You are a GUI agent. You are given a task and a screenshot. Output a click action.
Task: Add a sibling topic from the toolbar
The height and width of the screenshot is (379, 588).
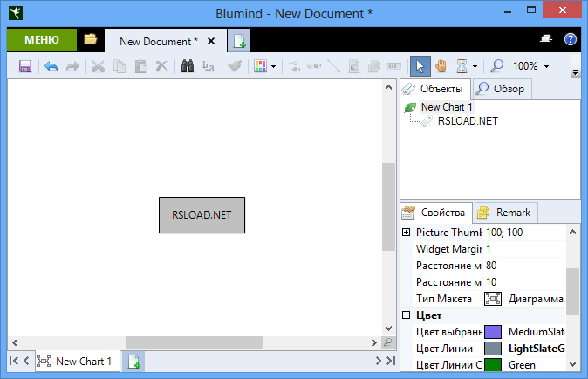(314, 66)
